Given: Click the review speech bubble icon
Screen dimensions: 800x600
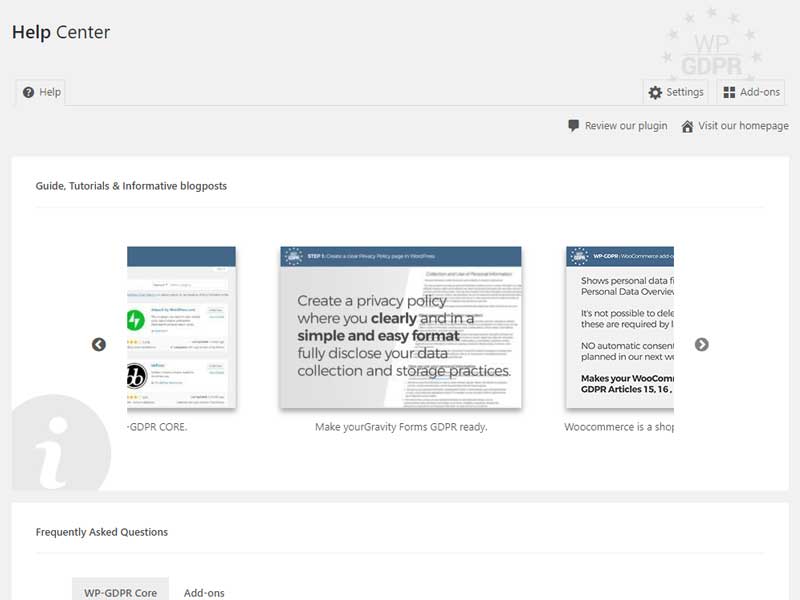Looking at the screenshot, I should [x=573, y=126].
